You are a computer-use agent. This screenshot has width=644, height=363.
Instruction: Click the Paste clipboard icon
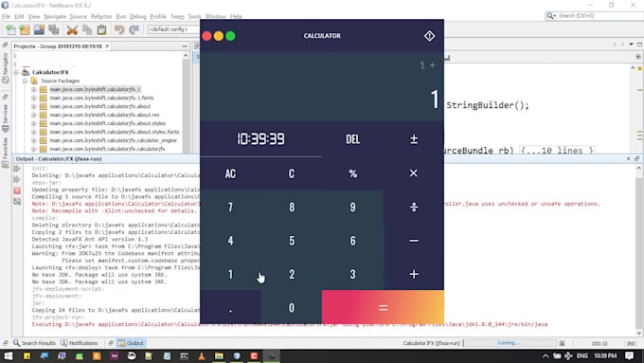tap(101, 29)
